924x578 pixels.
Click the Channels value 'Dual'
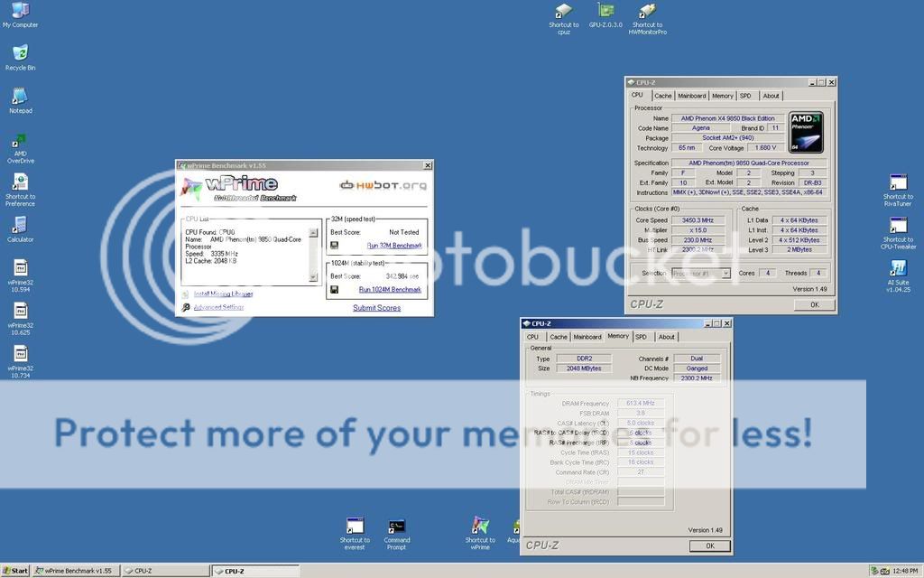pos(697,359)
